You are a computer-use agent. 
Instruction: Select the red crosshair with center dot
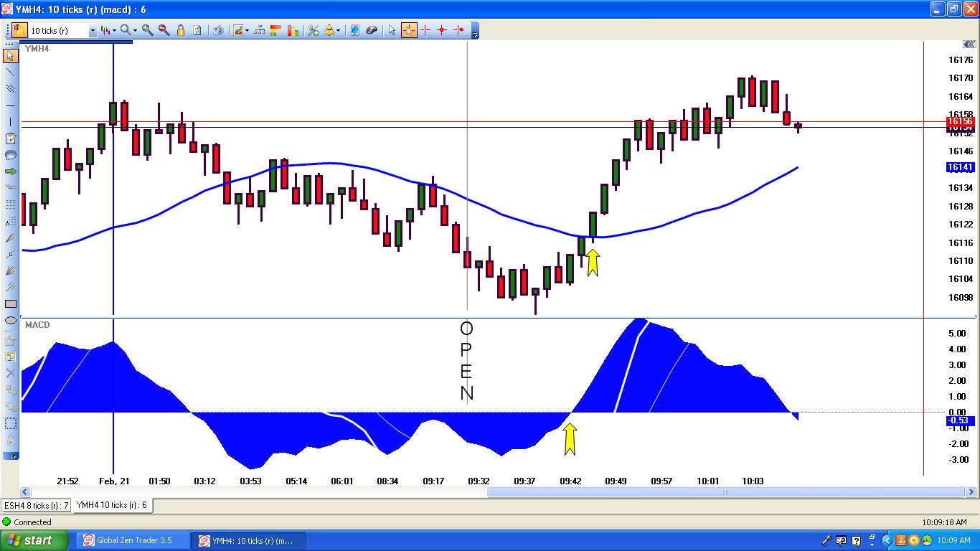tap(442, 30)
